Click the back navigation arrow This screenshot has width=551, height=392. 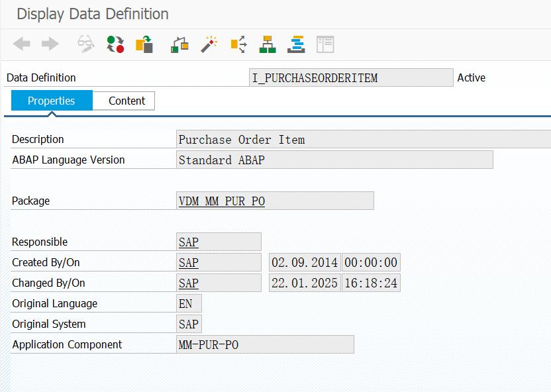pyautogui.click(x=21, y=44)
